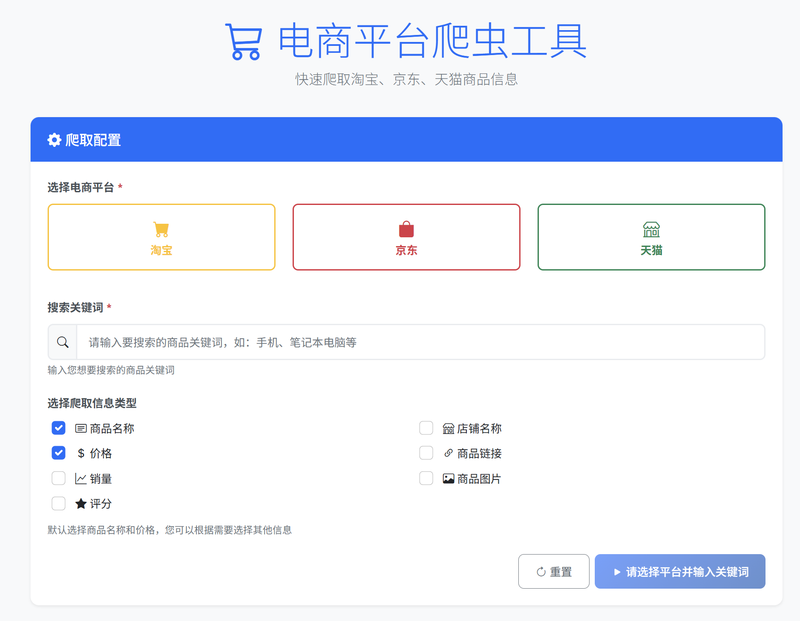
Task: Click the shop icon beside 店铺名称
Action: (448, 428)
